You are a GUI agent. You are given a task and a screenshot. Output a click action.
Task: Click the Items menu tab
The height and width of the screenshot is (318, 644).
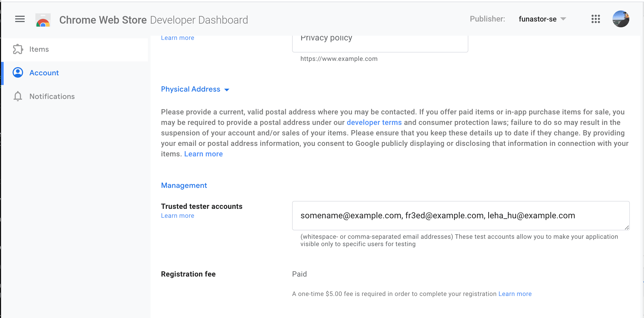point(39,49)
